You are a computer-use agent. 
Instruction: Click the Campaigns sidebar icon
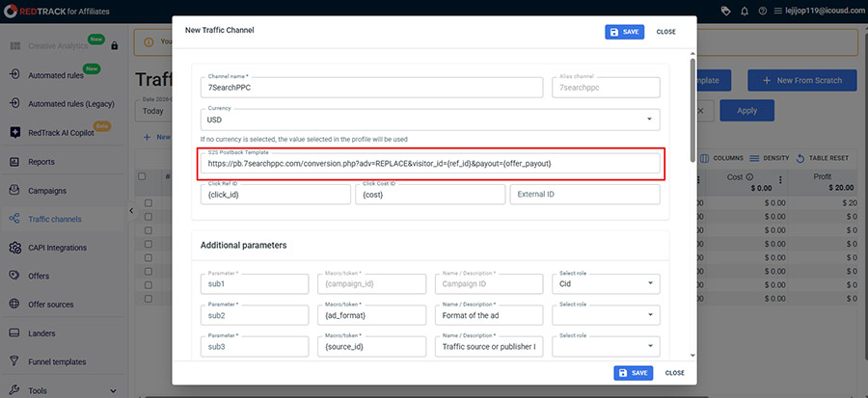15,191
